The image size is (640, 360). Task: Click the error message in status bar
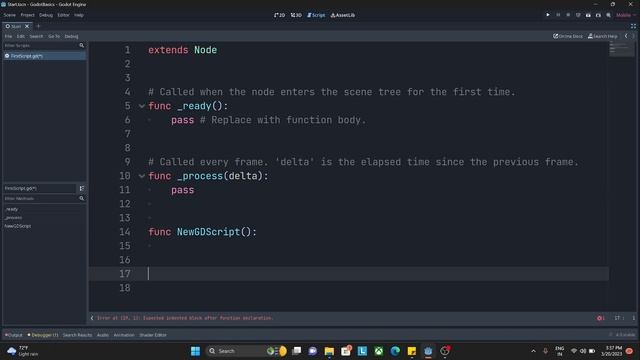coord(185,318)
